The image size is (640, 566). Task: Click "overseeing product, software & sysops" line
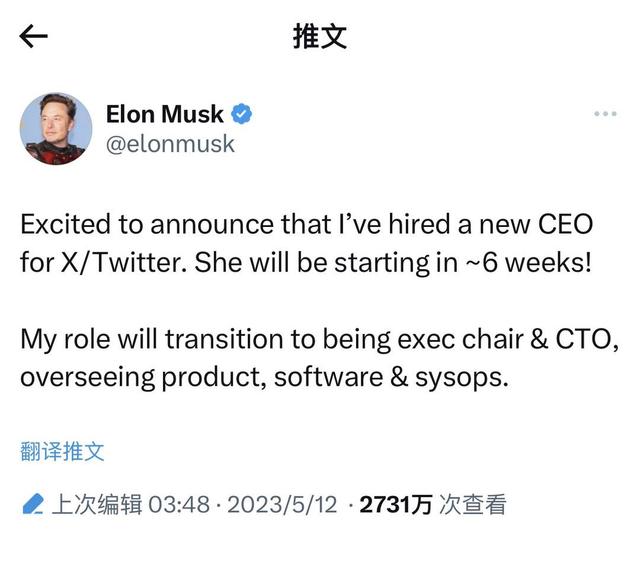click(265, 378)
